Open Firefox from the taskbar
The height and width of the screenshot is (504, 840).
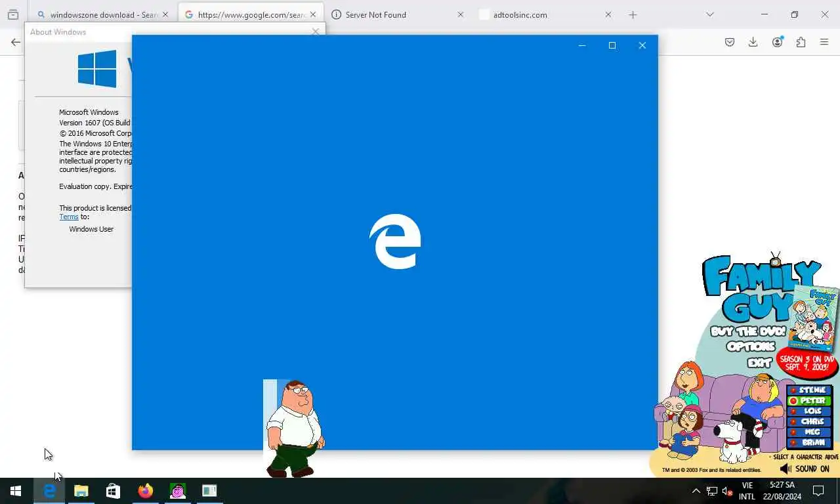pyautogui.click(x=146, y=491)
